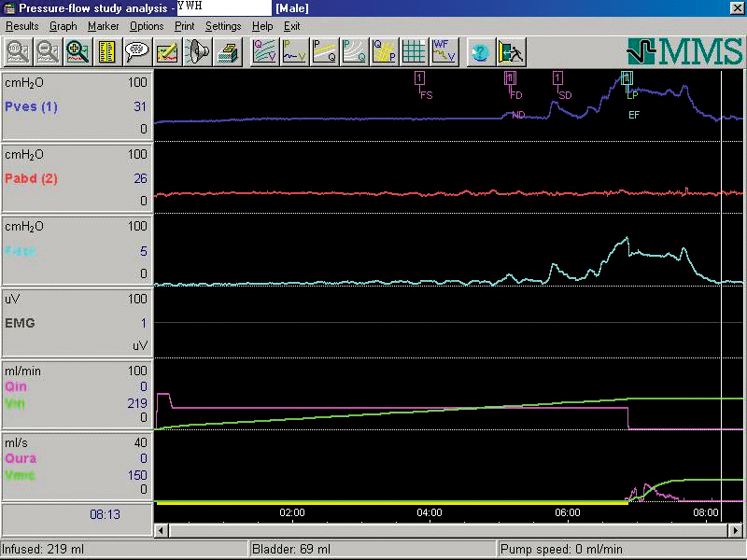Click the 100% zoom magnifier icon
Viewport: 747px width, 560px height.
[18, 51]
